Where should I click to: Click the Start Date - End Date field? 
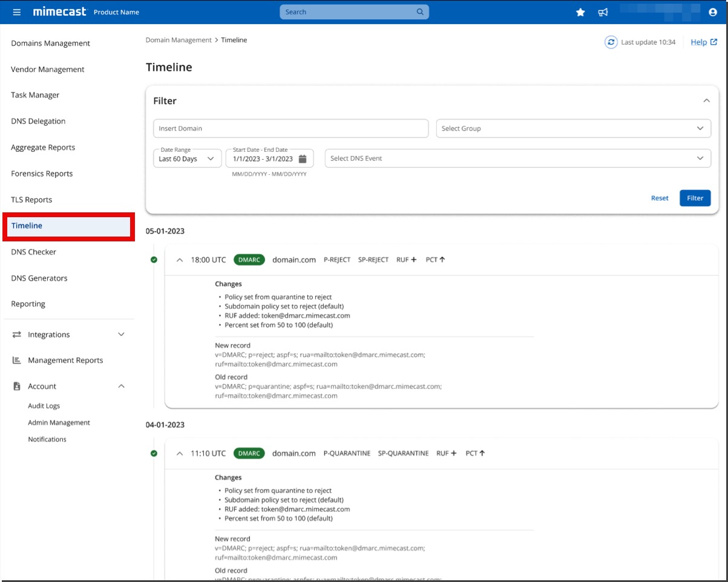coord(269,159)
